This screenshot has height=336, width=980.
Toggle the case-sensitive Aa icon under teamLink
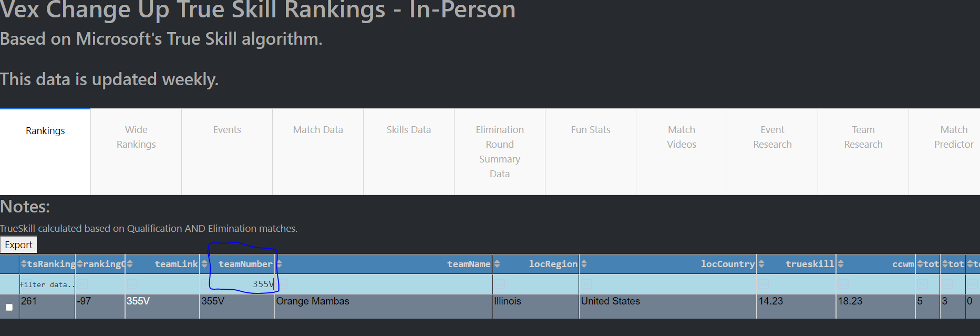tap(132, 284)
